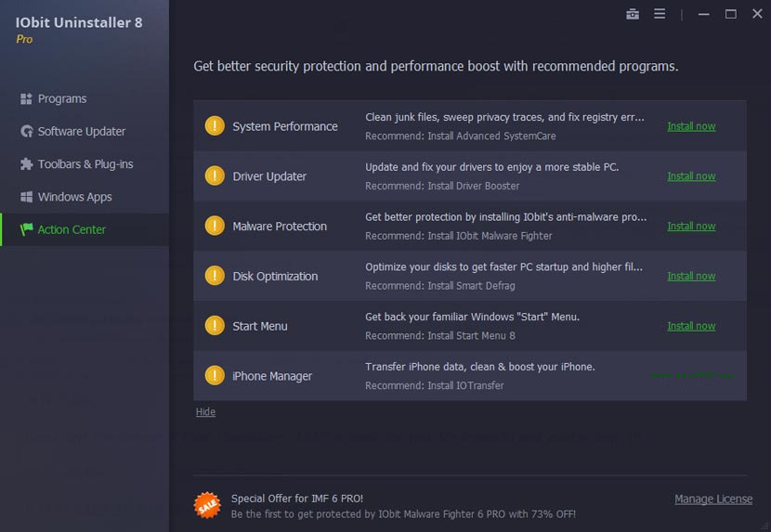Select Action Center in sidebar

click(72, 229)
